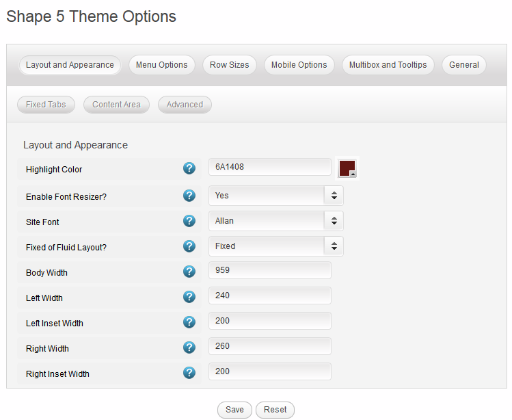Select the Multibox and Tooltips tab
Image resolution: width=512 pixels, height=420 pixels.
point(388,65)
